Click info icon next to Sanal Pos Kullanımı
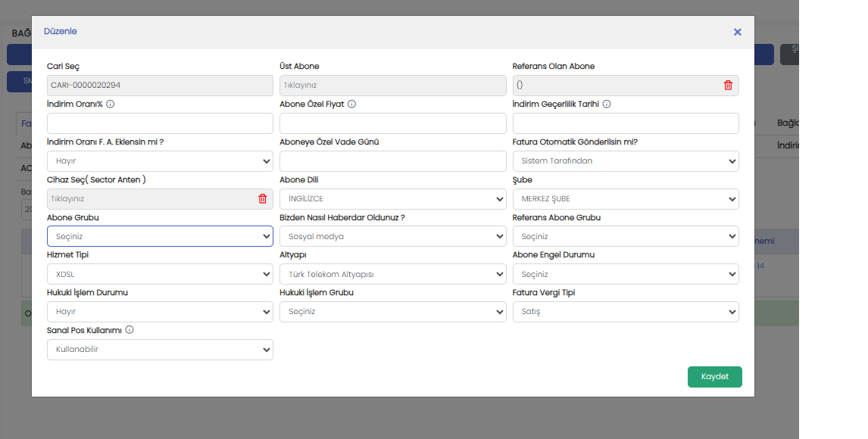 (x=130, y=330)
